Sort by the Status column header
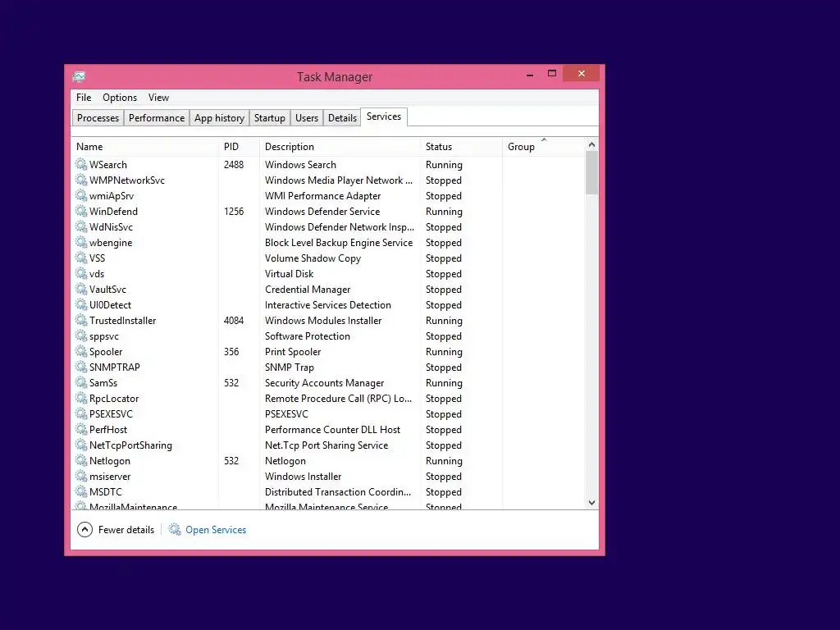 point(461,147)
